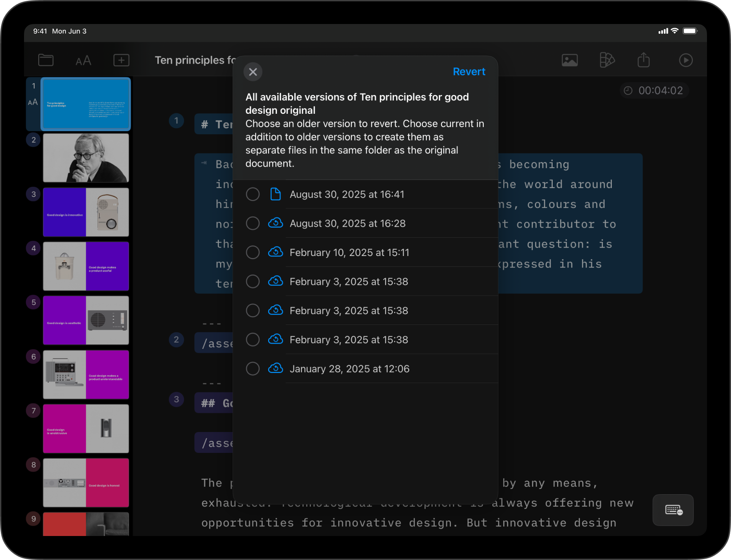Click the 00:04:02 timer indicator
Screen dimensions: 731x560
click(654, 91)
